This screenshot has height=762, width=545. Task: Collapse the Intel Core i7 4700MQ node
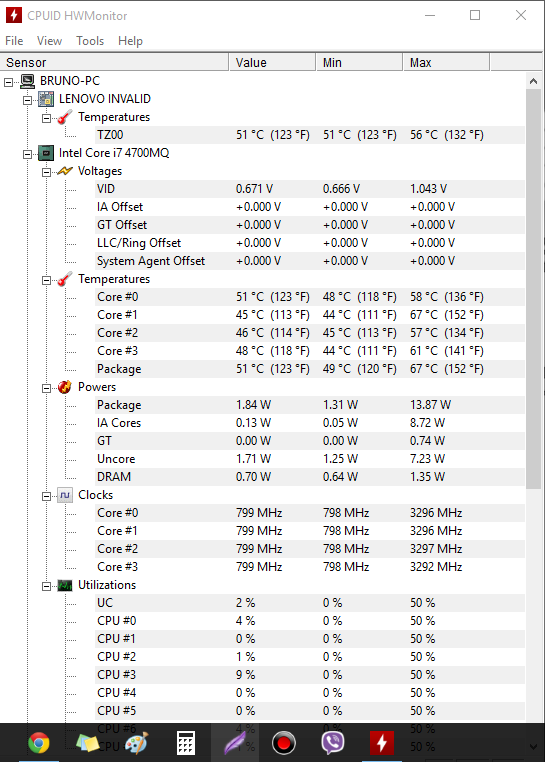27,155
